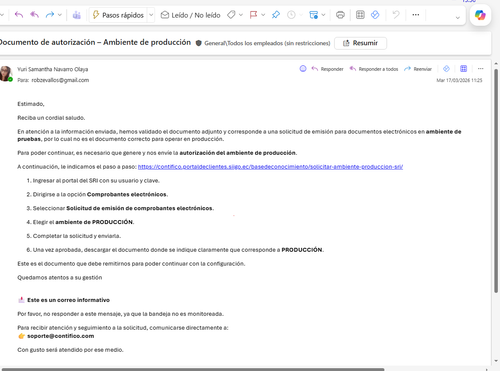Click the sender's profile photo

[5, 73]
